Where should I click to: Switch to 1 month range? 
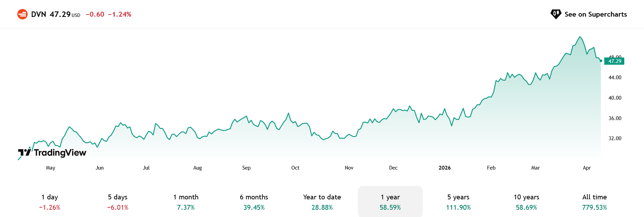[x=186, y=202]
